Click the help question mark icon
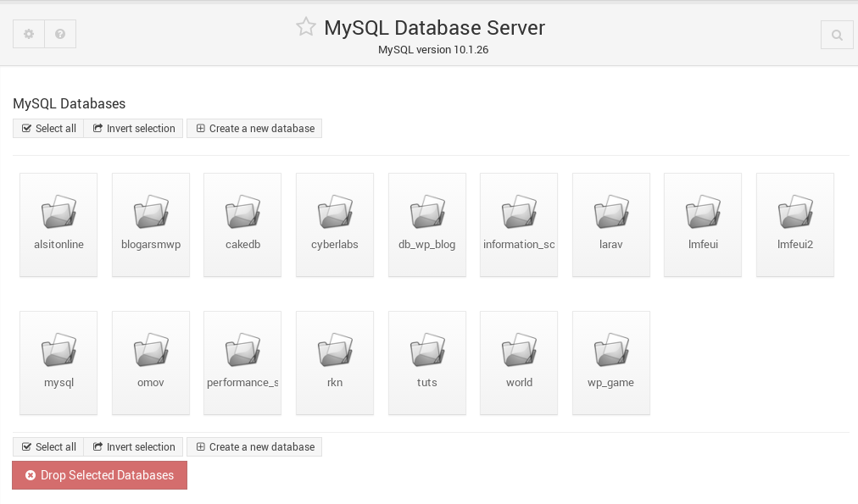This screenshot has height=504, width=858. point(60,34)
